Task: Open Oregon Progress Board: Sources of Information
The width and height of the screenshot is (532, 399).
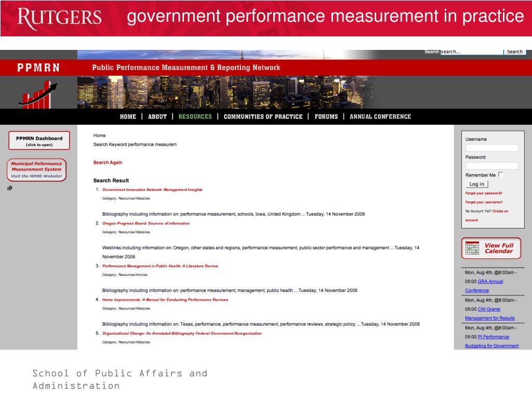Action: pos(146,223)
